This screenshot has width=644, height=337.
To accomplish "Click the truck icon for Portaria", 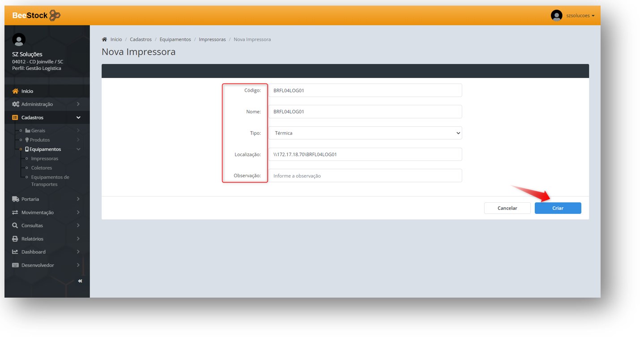I will [15, 199].
